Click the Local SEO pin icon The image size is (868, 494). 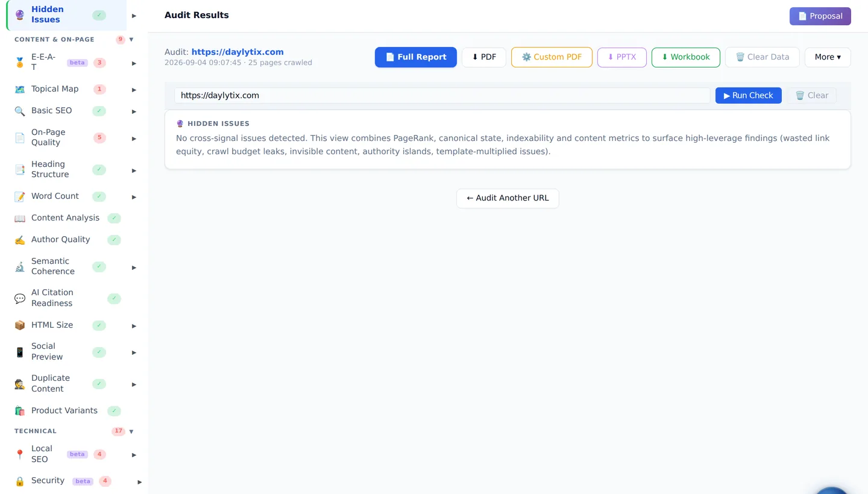[x=20, y=454]
